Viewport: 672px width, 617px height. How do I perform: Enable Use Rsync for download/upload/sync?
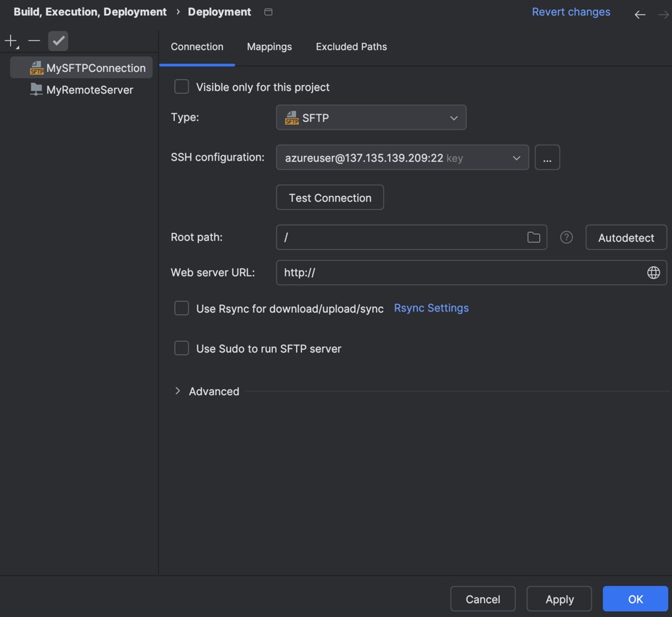pos(181,308)
